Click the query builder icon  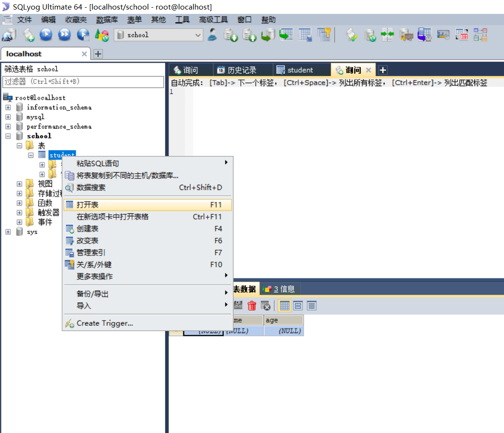pyautogui.click(x=443, y=35)
